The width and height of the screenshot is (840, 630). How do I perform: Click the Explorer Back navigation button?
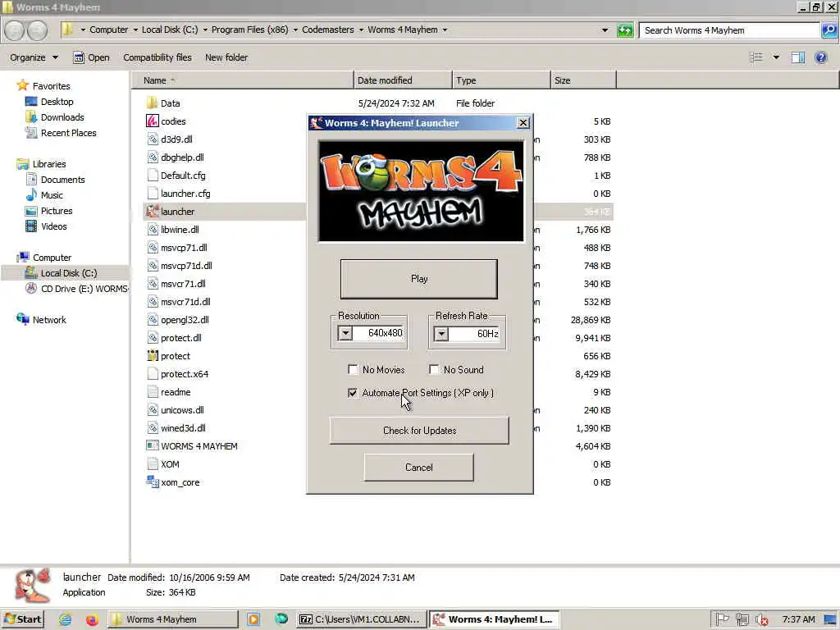click(x=15, y=30)
